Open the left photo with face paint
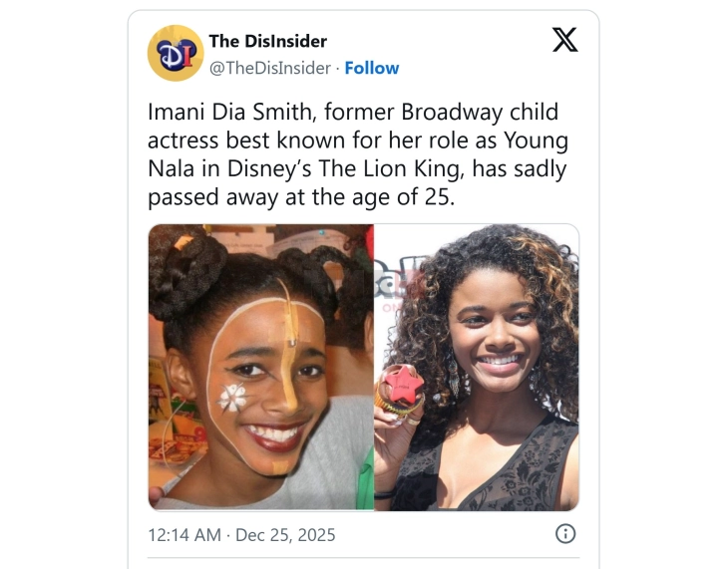The height and width of the screenshot is (569, 728). click(x=260, y=367)
